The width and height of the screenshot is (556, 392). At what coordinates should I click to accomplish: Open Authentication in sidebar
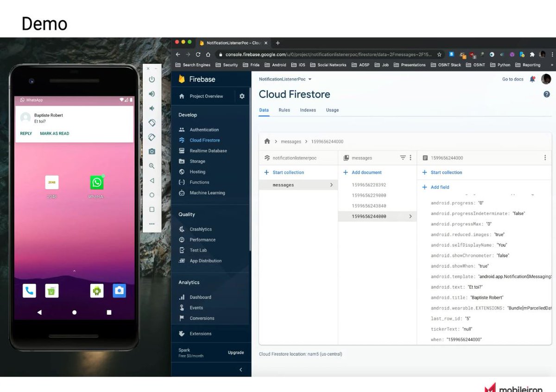(204, 130)
